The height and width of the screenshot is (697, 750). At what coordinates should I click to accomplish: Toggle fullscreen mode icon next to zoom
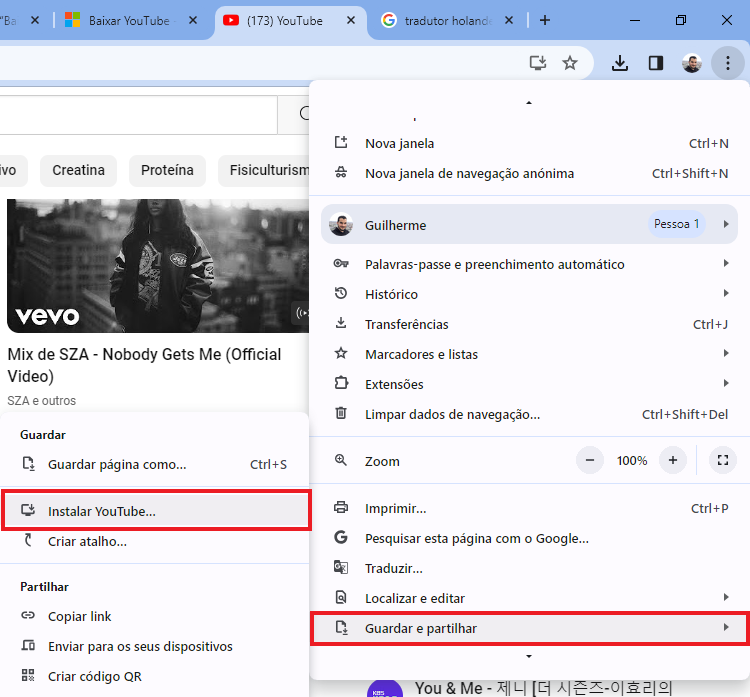click(722, 460)
